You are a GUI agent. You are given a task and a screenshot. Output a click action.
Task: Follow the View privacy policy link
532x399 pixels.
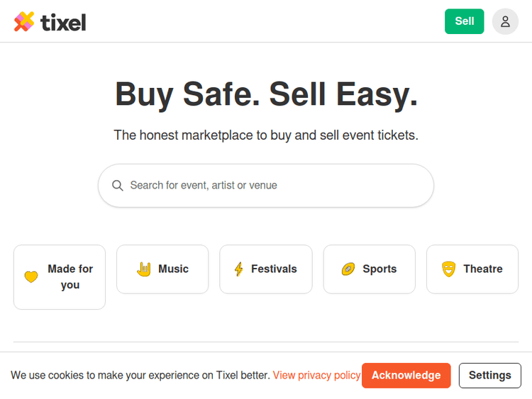(316, 376)
